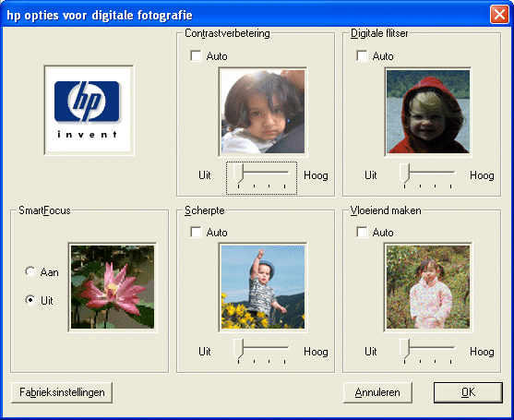
Task: Click the Digitale flitser red hood photo
Action: pos(428,112)
